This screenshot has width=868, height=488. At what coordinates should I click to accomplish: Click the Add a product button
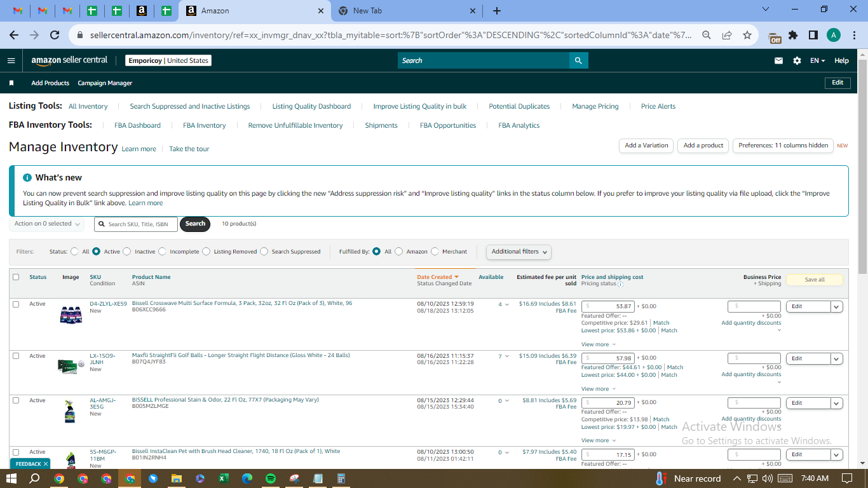pyautogui.click(x=703, y=146)
